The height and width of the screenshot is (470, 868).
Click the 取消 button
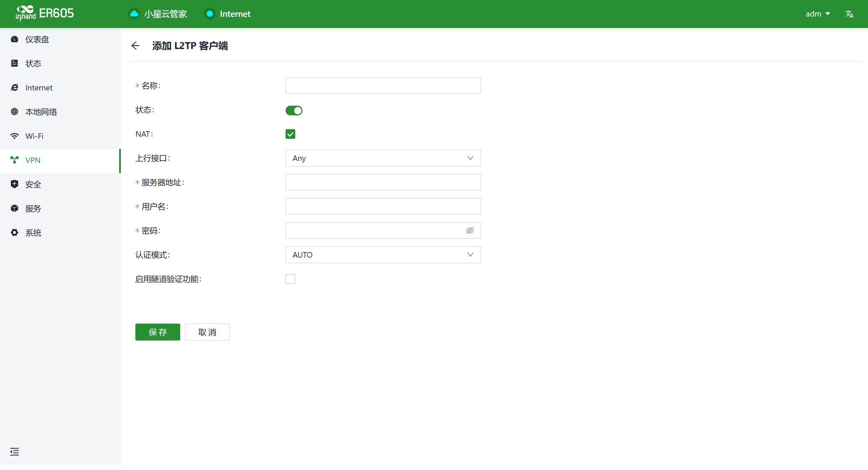pyautogui.click(x=207, y=332)
